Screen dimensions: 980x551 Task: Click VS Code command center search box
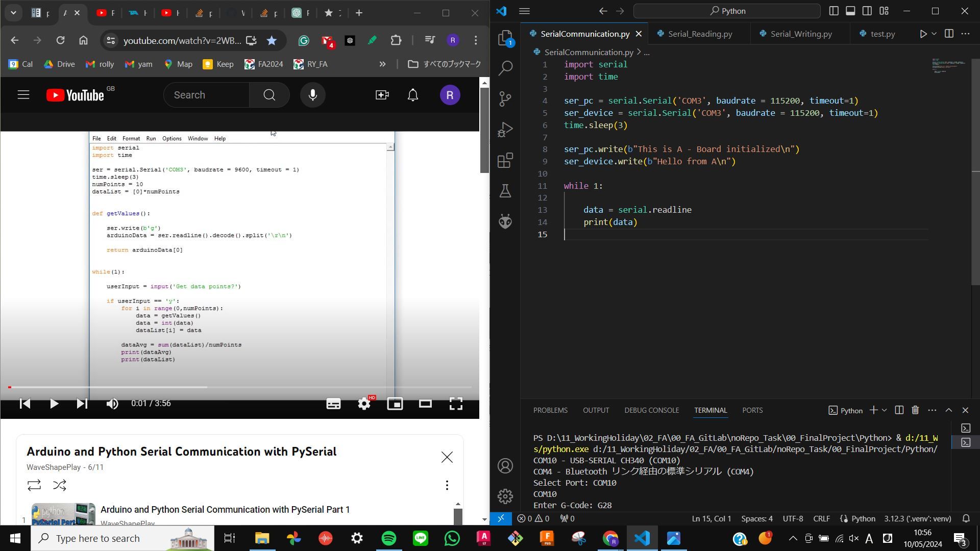tap(727, 11)
